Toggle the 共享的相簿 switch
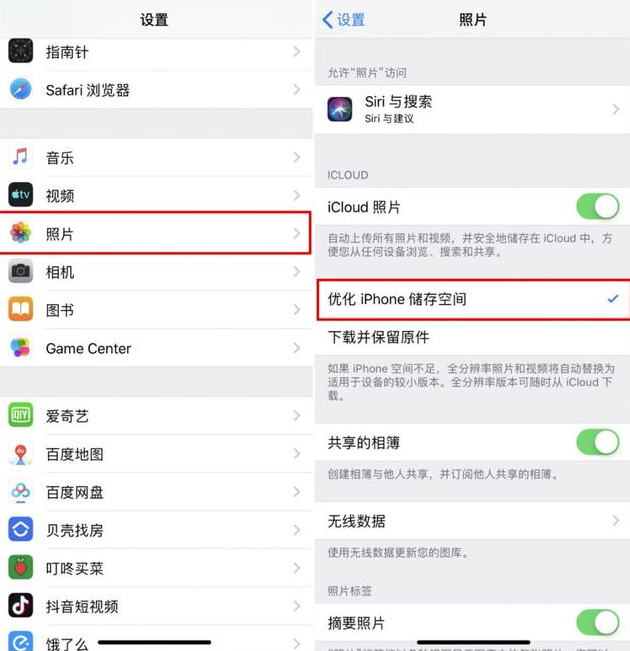Image resolution: width=630 pixels, height=651 pixels. pos(598,442)
